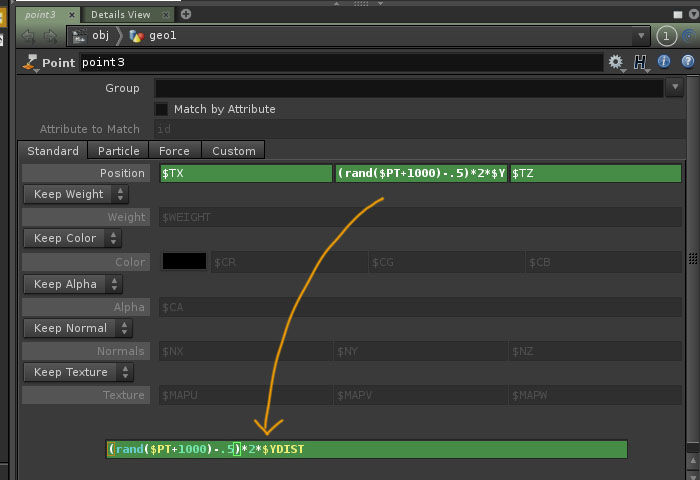This screenshot has height=480, width=700.
Task: Click the $TX Position X field
Action: tap(245, 173)
